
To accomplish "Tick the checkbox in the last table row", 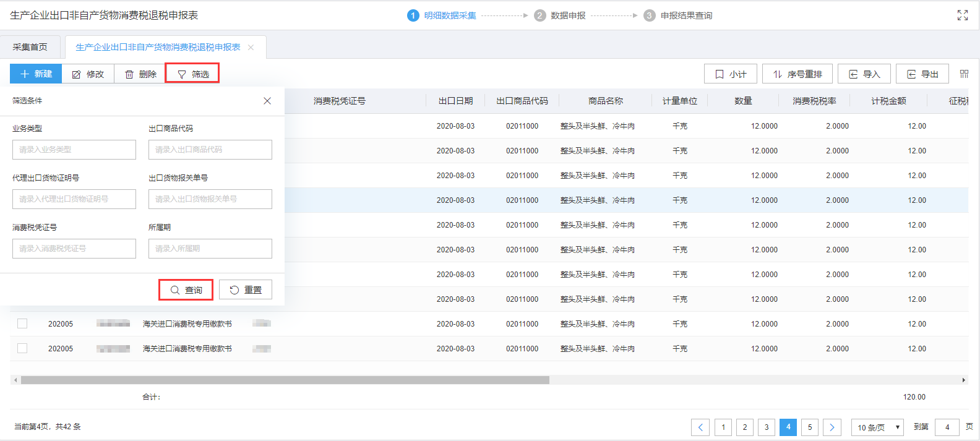I will pos(22,348).
